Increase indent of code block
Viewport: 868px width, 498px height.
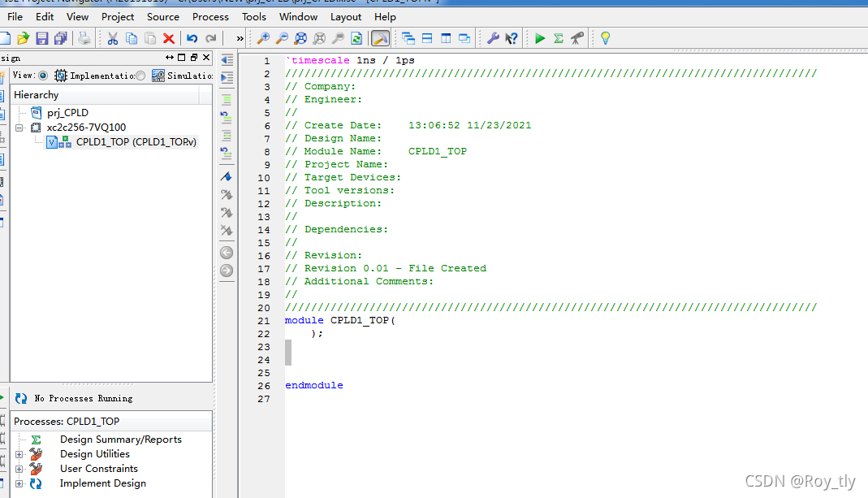pos(227,77)
